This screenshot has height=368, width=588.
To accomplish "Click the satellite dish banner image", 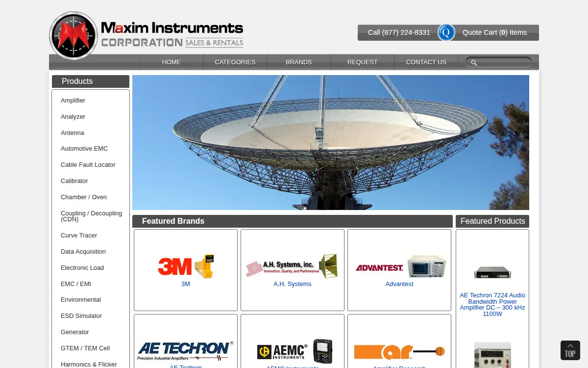I will [331, 142].
